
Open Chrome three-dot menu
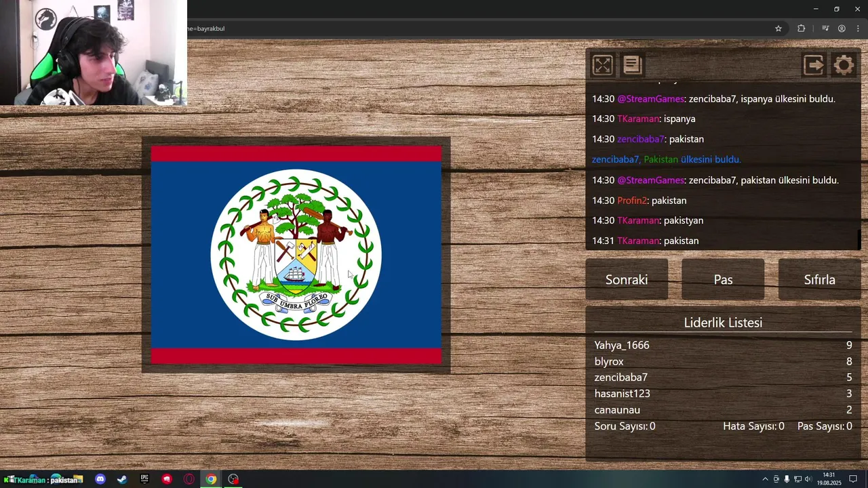coord(858,28)
